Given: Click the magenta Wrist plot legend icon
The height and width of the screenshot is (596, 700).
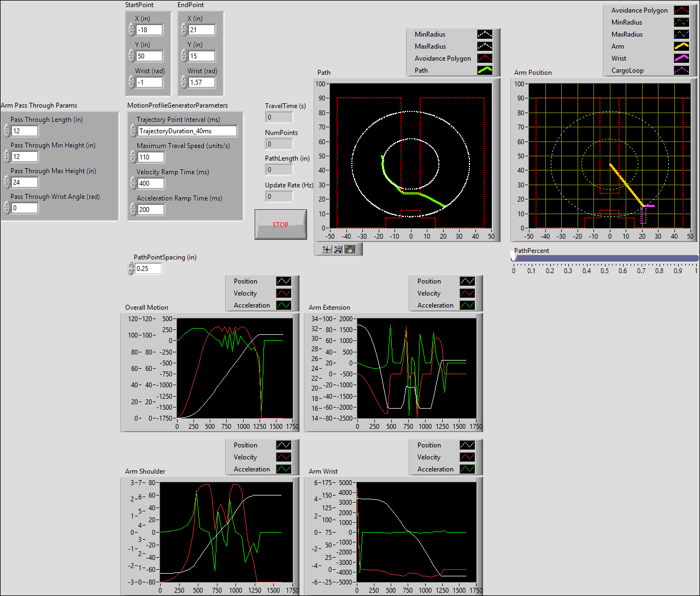Looking at the screenshot, I should click(681, 58).
